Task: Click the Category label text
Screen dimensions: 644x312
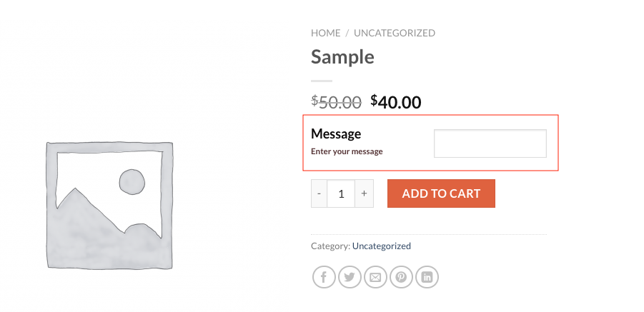Action: click(x=331, y=246)
